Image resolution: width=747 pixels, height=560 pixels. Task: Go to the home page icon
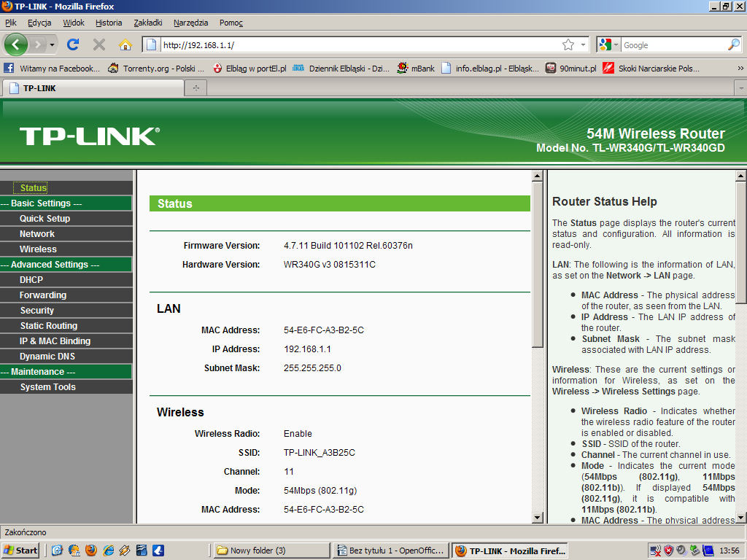pyautogui.click(x=125, y=44)
